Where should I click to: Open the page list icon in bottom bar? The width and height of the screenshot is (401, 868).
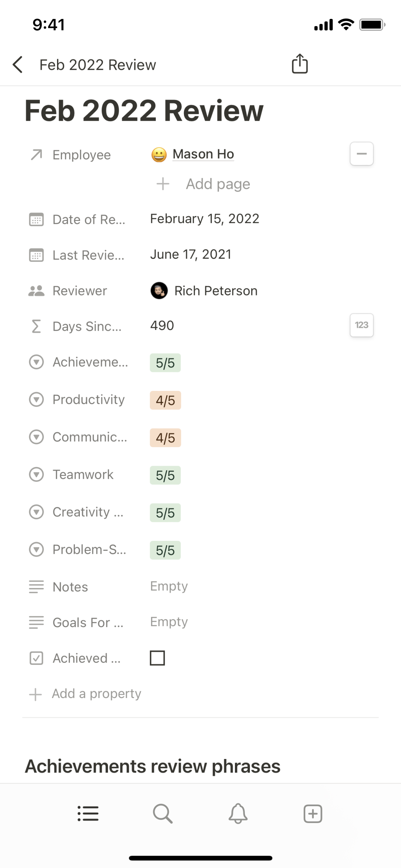[88, 813]
